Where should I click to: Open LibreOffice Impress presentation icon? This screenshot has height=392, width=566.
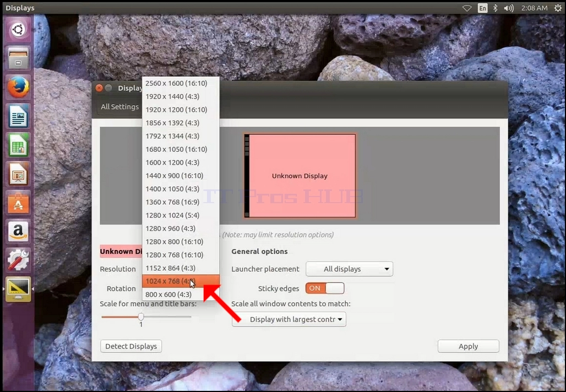point(18,173)
